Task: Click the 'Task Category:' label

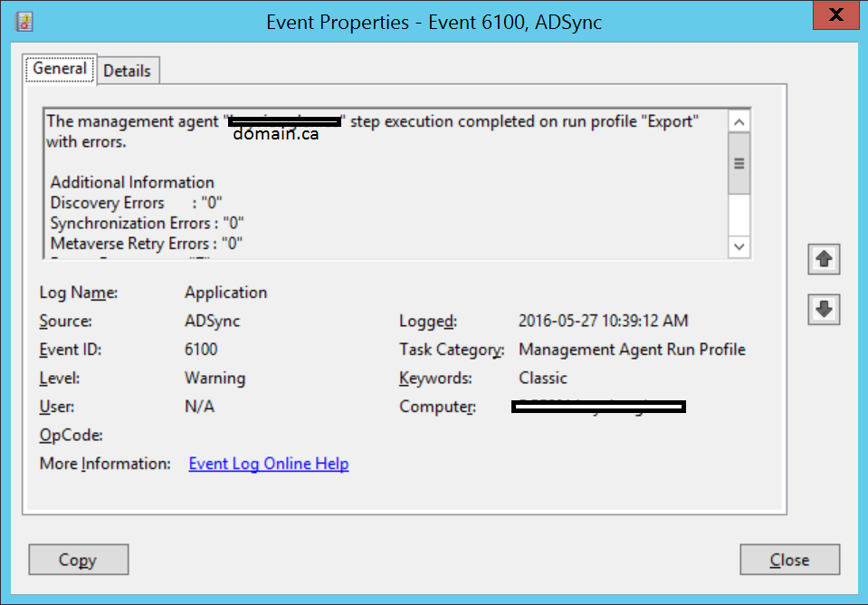Action: click(452, 350)
